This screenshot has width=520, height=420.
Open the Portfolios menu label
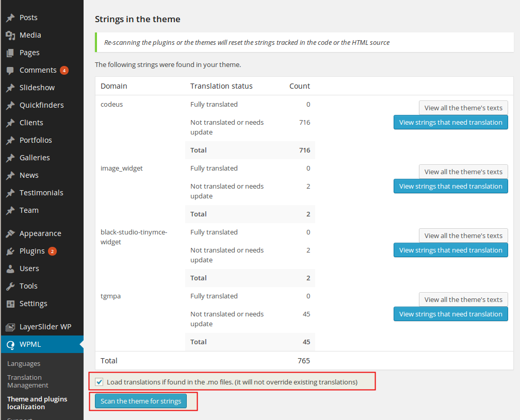(x=36, y=141)
